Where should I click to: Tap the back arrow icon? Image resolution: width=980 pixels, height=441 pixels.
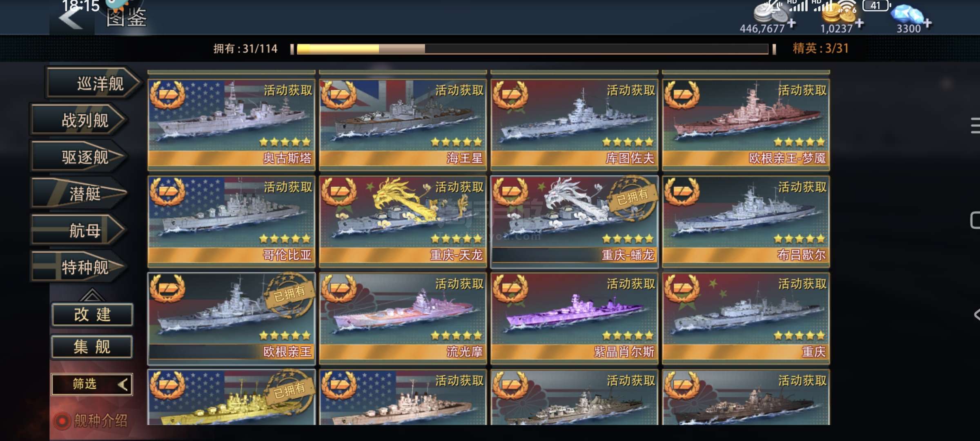pyautogui.click(x=70, y=18)
